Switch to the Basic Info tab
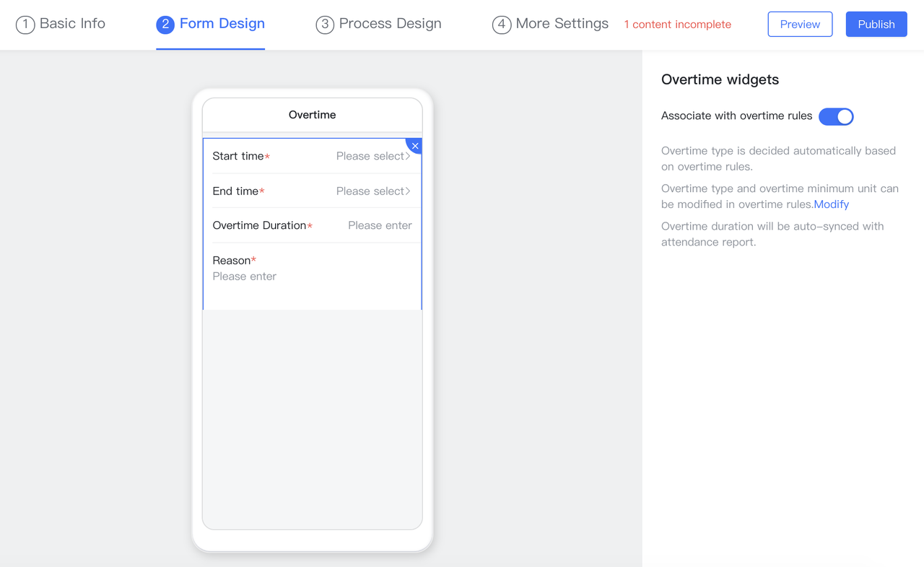 point(72,24)
